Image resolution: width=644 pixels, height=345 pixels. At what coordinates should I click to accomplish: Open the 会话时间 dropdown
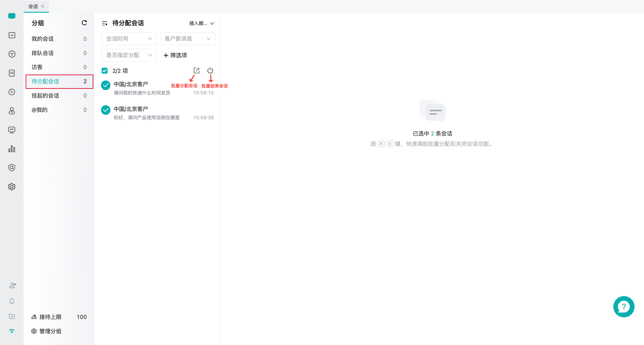[129, 39]
